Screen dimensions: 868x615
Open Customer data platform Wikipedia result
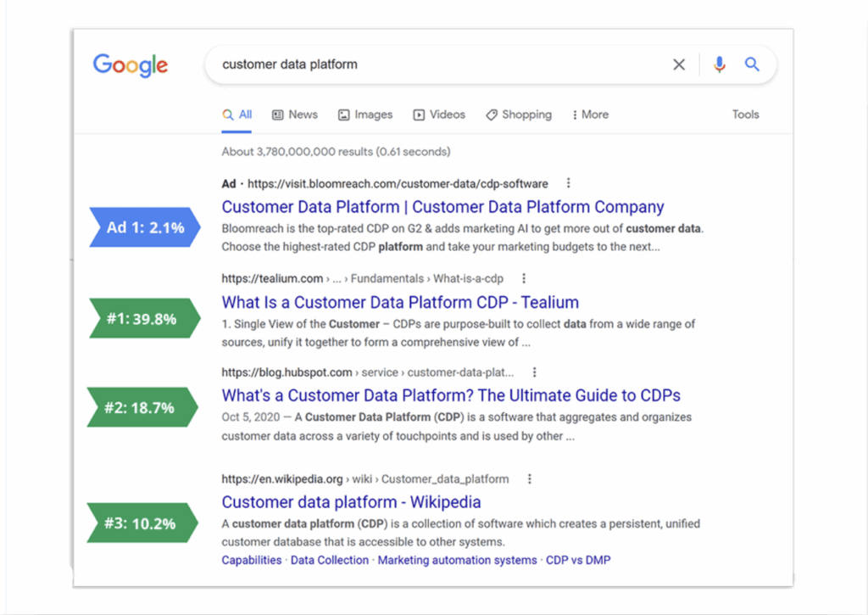pyautogui.click(x=351, y=502)
